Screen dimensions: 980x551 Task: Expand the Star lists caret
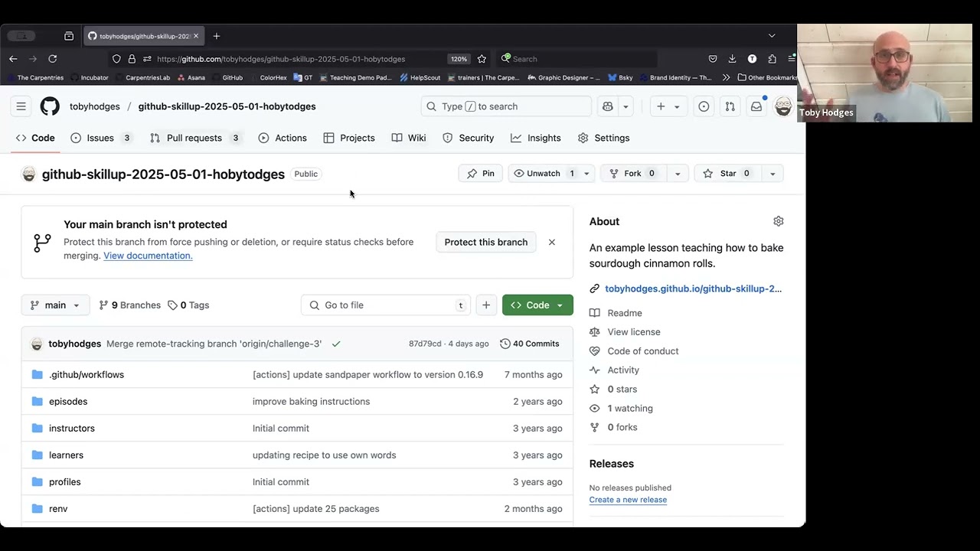point(773,174)
